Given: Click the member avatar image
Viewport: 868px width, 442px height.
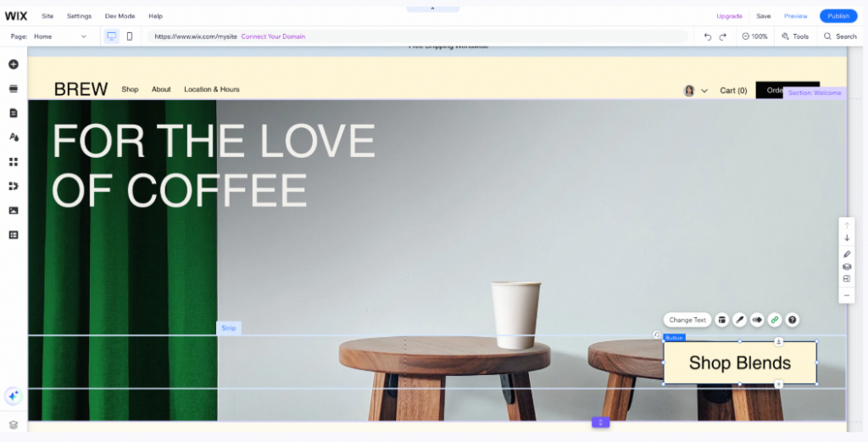Looking at the screenshot, I should [689, 91].
